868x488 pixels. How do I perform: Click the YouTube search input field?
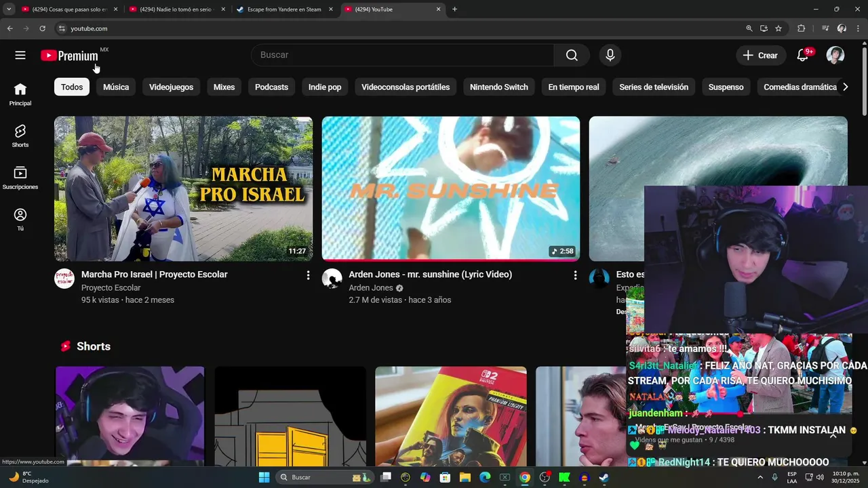(x=403, y=55)
